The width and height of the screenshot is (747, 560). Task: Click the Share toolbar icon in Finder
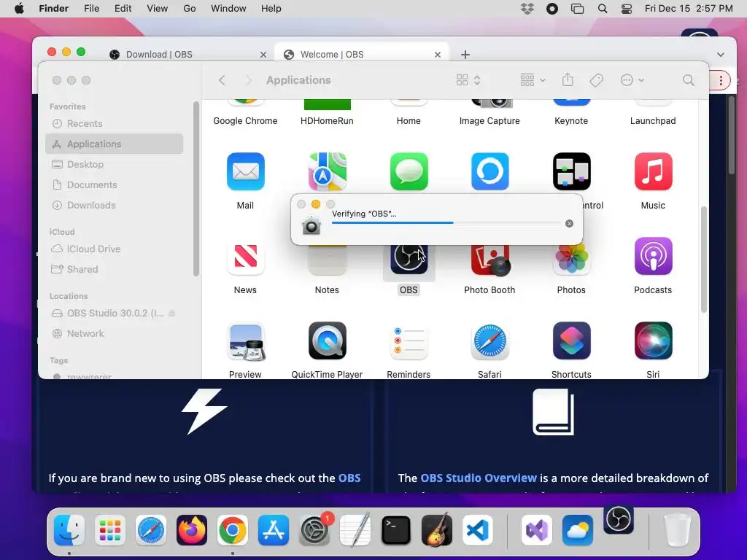point(568,79)
